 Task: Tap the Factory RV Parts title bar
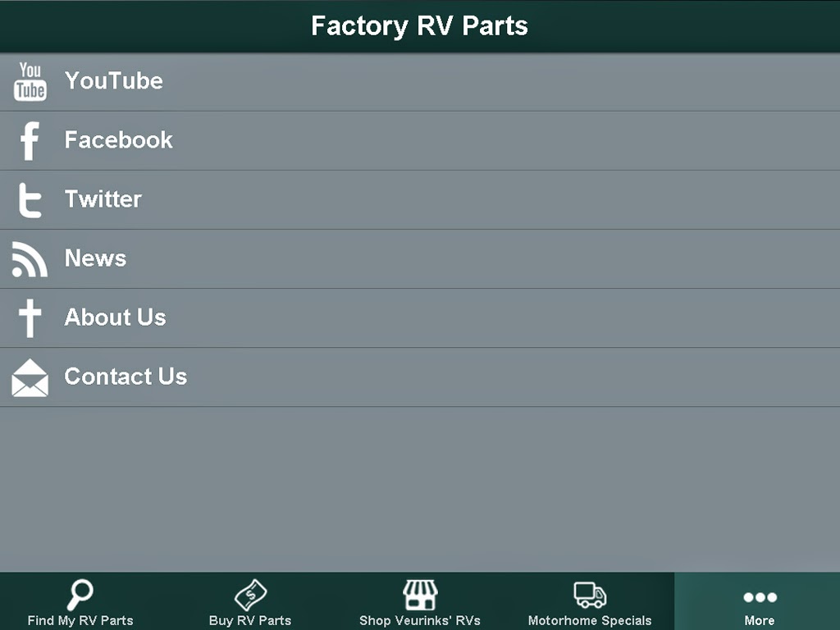pyautogui.click(x=420, y=25)
